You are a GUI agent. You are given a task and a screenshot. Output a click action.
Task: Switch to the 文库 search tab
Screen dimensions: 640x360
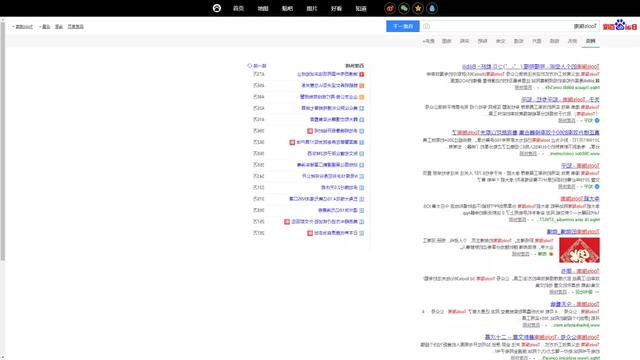tap(501, 41)
